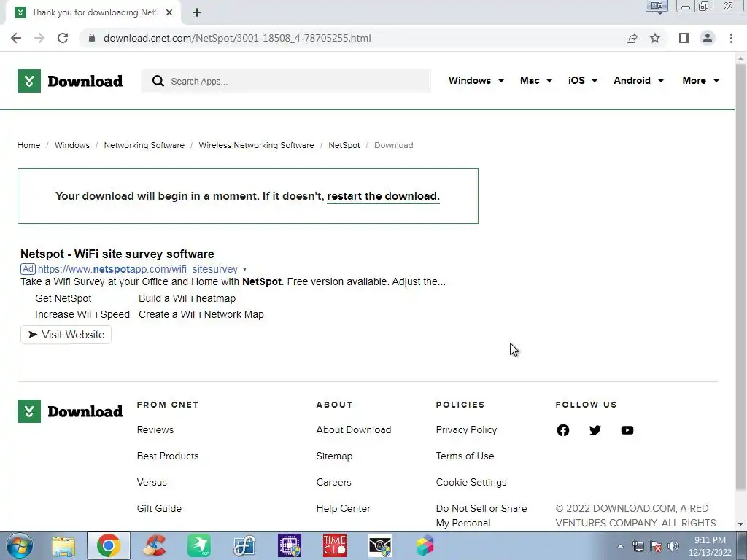
Task: Expand the More dropdown menu
Action: click(x=700, y=80)
